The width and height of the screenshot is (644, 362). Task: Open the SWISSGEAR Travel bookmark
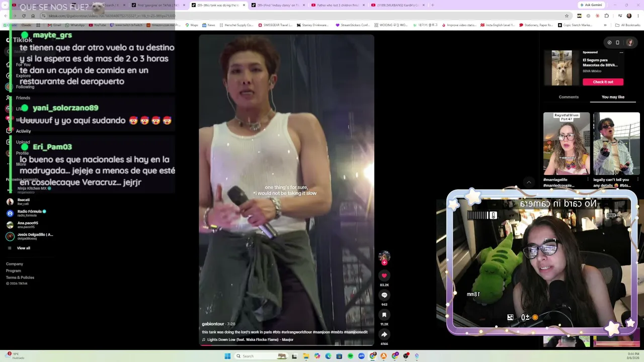coord(275,25)
